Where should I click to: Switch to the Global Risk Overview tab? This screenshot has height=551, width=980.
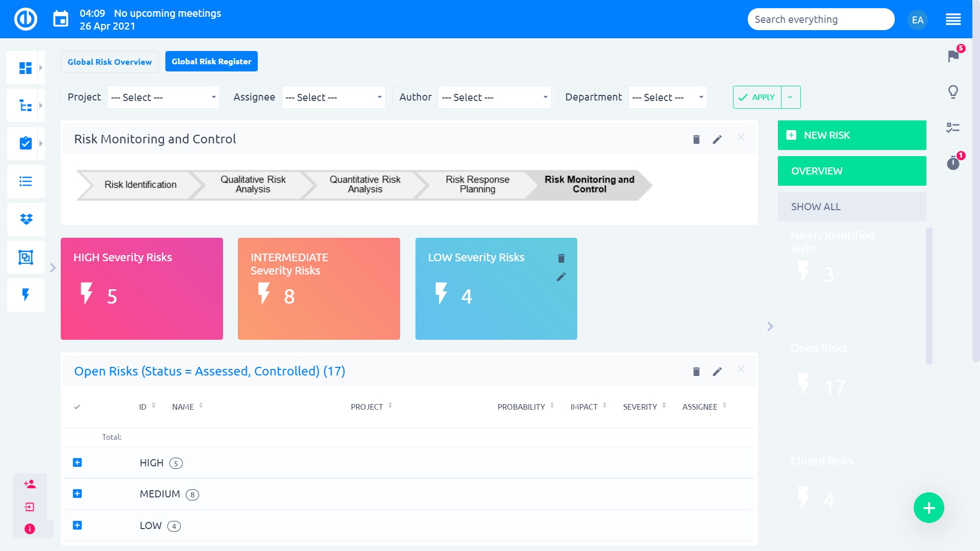click(109, 62)
